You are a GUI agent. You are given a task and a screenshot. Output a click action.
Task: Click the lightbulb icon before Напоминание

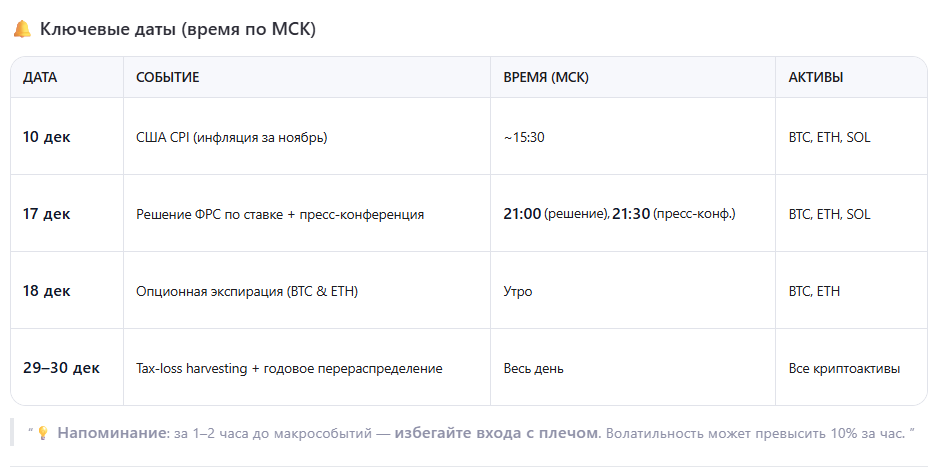(x=43, y=434)
